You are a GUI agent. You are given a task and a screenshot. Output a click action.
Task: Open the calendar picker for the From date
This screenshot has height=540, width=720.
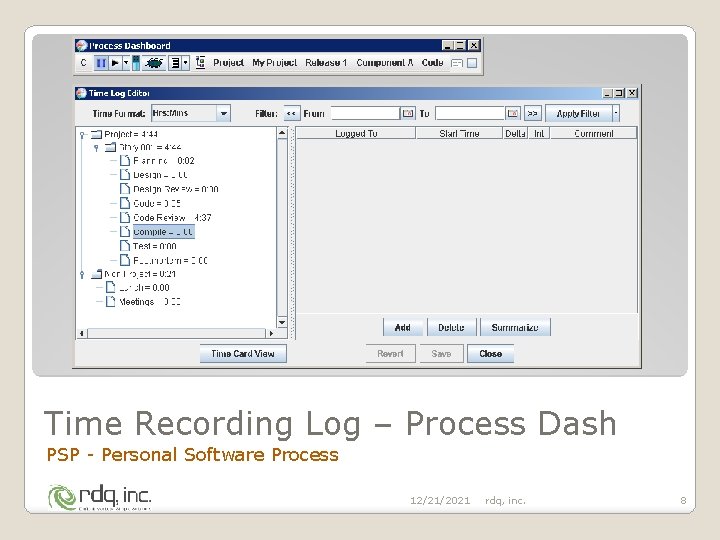pos(408,113)
